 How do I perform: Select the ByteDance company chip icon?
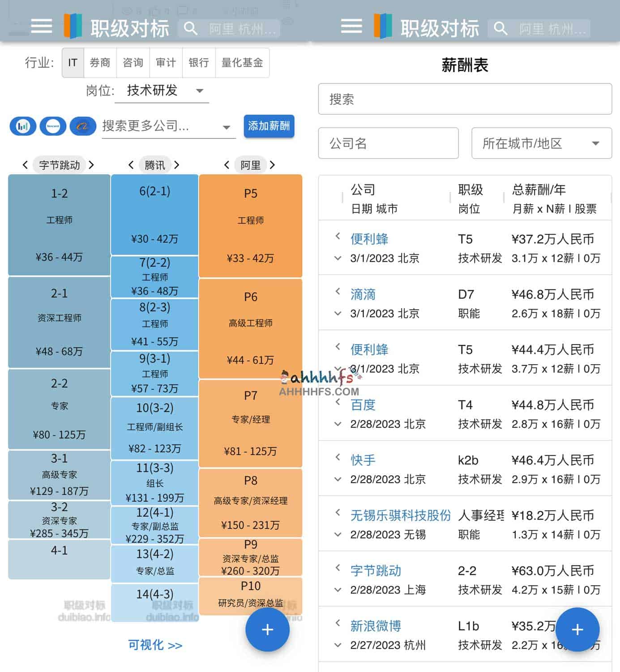point(23,126)
